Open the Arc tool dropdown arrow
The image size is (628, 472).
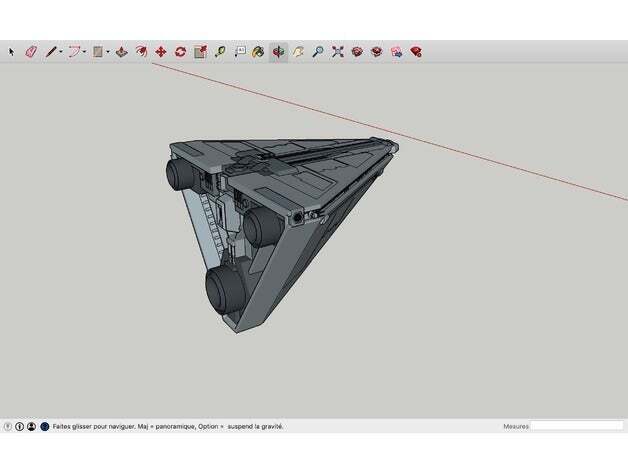point(85,52)
